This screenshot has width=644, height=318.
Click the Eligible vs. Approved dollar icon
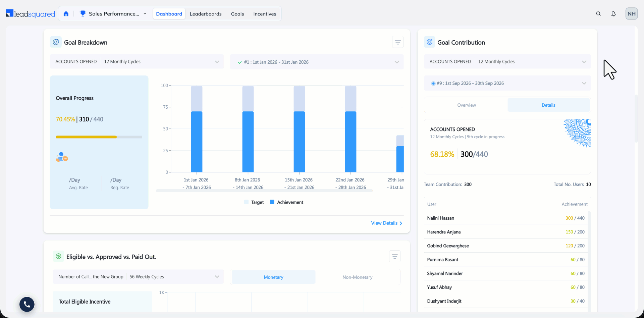58,257
